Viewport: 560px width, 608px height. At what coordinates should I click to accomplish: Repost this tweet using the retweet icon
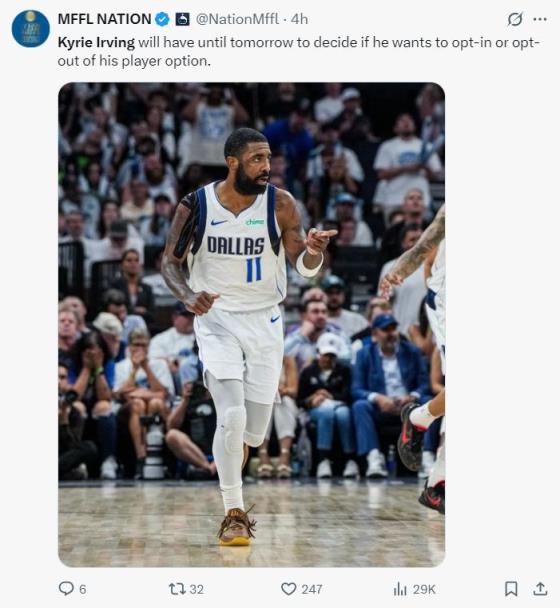(178, 589)
